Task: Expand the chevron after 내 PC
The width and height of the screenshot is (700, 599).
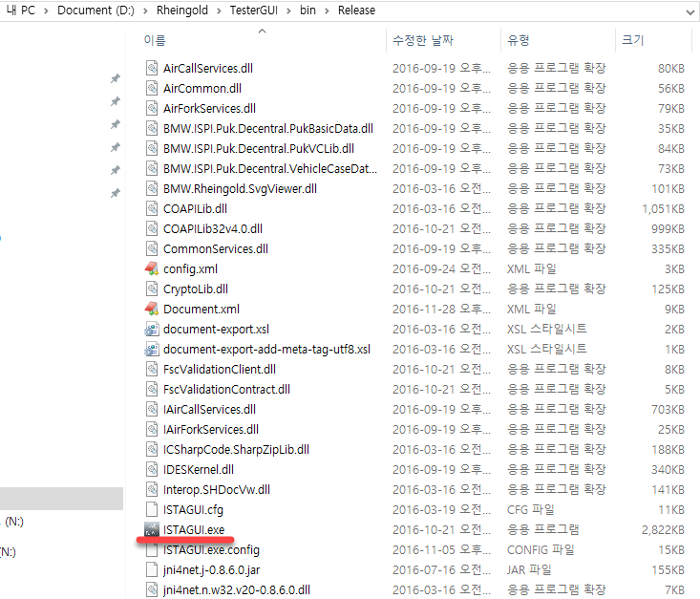Action: (x=46, y=11)
